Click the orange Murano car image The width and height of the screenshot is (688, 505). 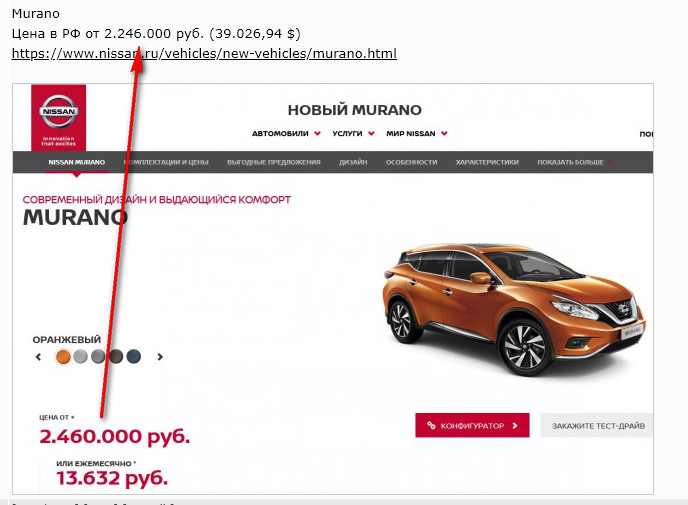tap(513, 308)
